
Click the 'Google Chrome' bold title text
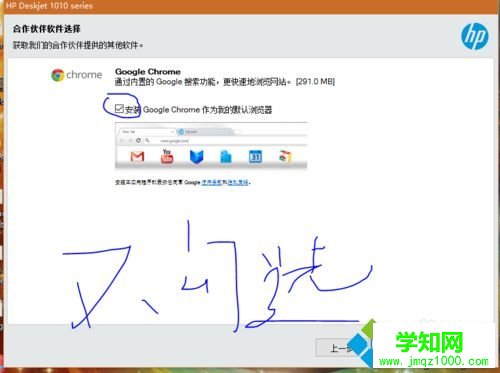[148, 72]
